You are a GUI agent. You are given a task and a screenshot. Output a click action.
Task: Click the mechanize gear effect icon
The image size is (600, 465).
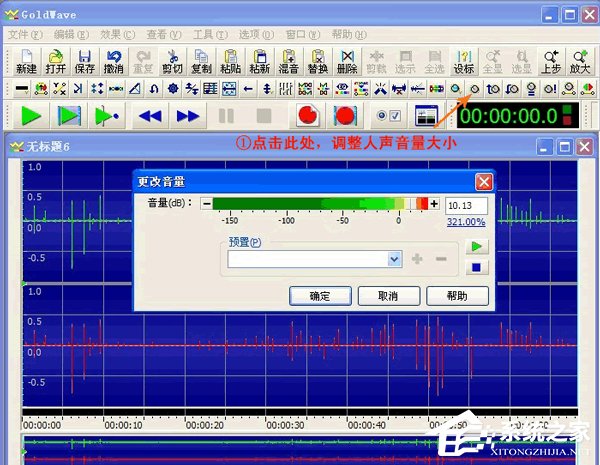click(173, 89)
